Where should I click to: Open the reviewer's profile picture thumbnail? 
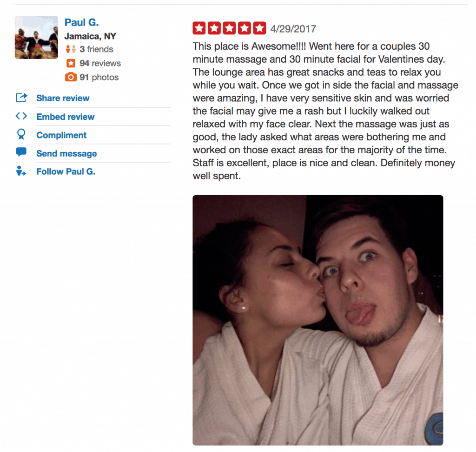pos(36,37)
